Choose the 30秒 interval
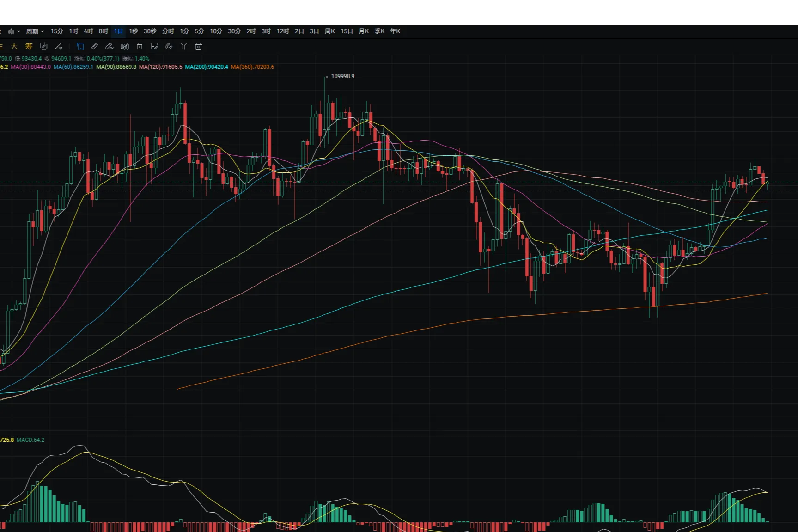Screen dimensions: 798x532 (150, 31)
